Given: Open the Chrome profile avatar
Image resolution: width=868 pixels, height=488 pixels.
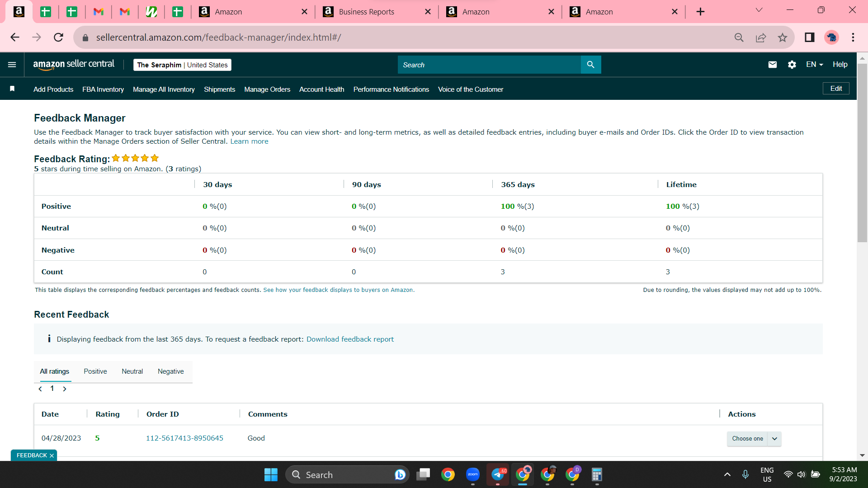Looking at the screenshot, I should [832, 38].
